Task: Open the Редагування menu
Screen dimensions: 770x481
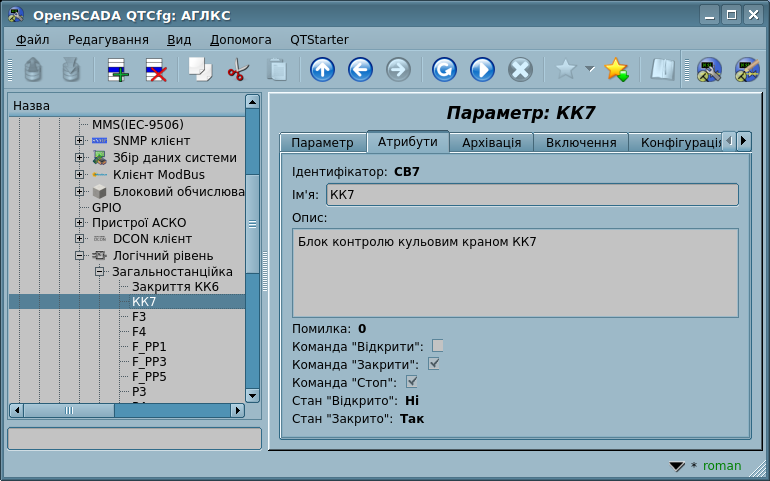Action: pyautogui.click(x=108, y=39)
